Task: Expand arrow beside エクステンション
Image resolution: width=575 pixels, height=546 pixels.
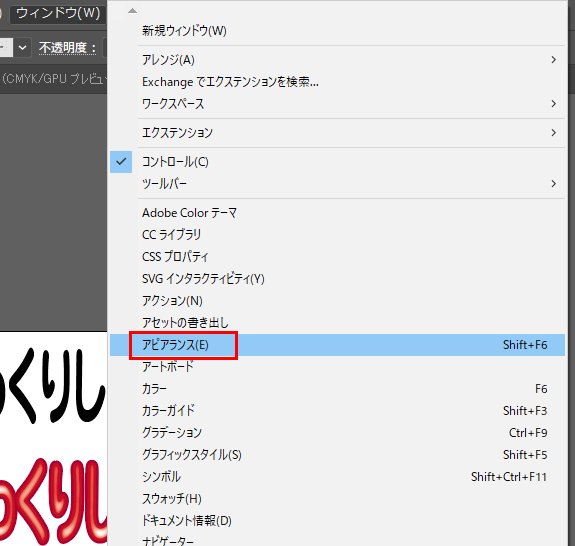Action: pyautogui.click(x=553, y=133)
